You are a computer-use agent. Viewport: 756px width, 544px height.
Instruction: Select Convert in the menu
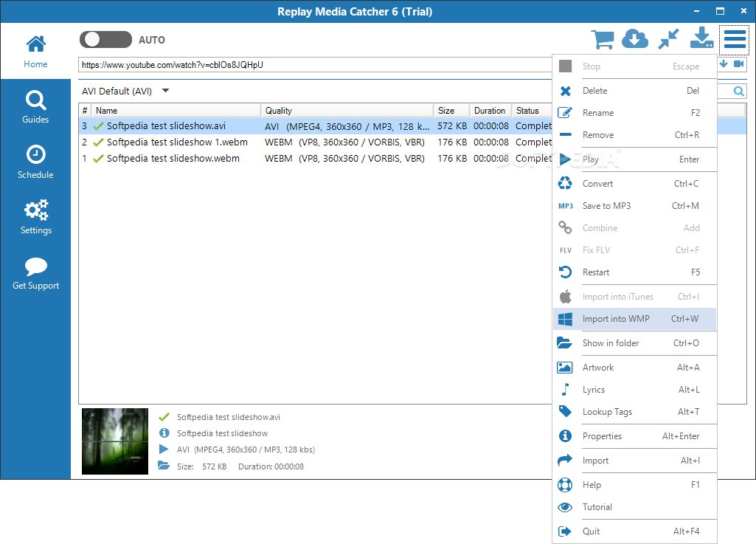click(634, 184)
